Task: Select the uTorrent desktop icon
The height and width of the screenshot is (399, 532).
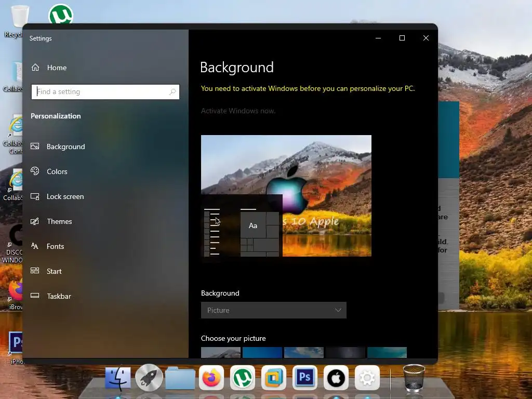Action: tap(61, 14)
